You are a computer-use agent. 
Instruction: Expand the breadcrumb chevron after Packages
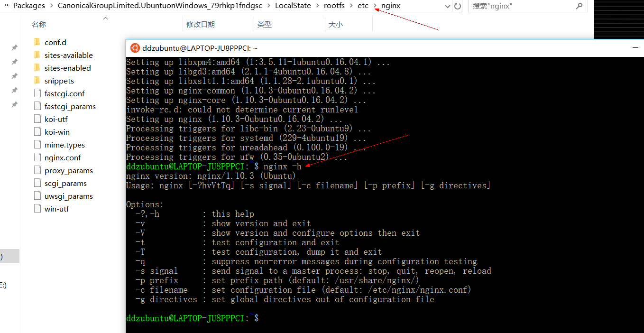pyautogui.click(x=51, y=6)
